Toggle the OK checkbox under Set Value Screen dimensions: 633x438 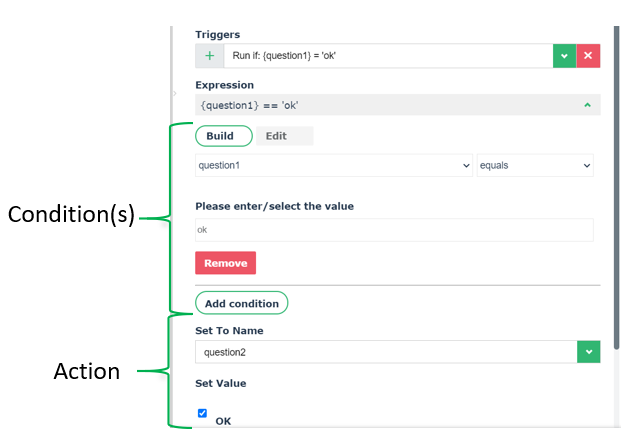[x=202, y=413]
